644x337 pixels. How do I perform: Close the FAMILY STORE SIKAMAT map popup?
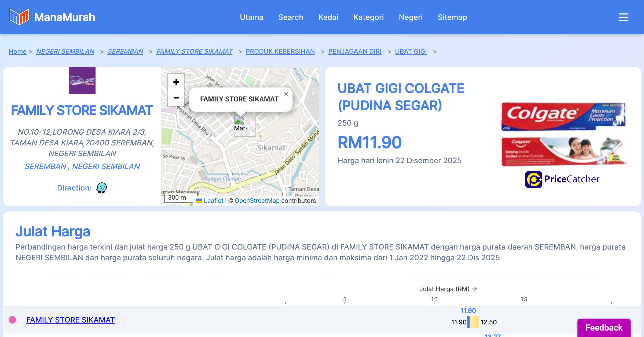pos(286,94)
